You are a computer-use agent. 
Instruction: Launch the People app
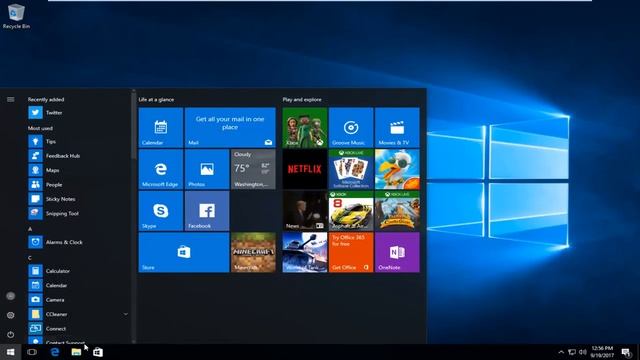pos(78,184)
